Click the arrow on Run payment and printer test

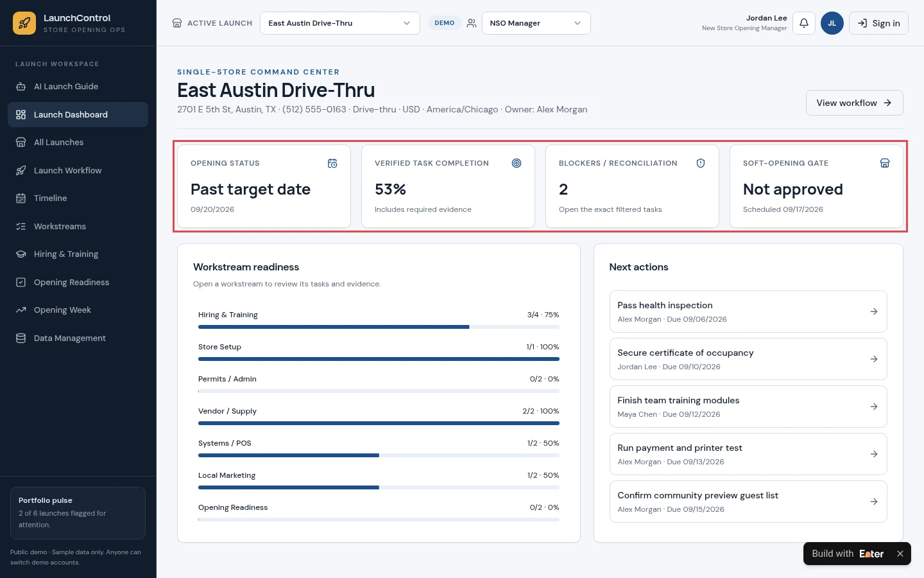(x=874, y=454)
